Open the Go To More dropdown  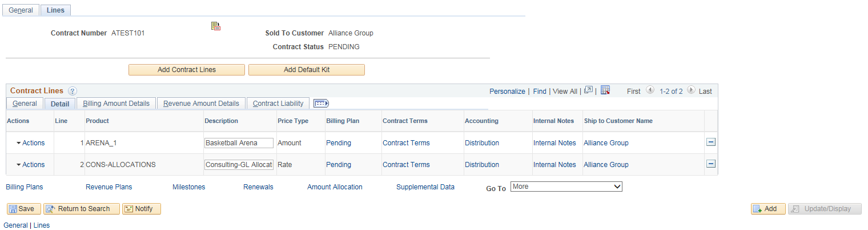566,187
